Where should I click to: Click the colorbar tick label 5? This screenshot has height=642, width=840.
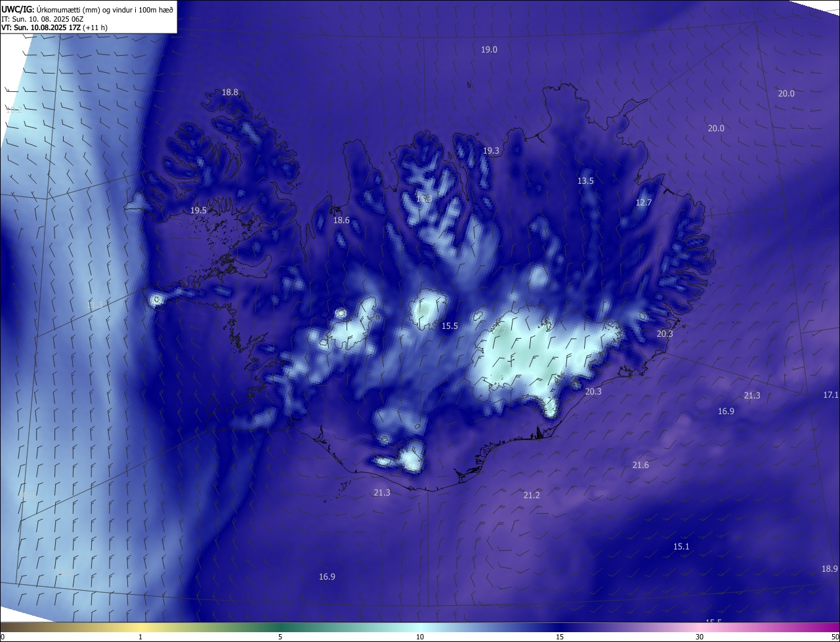coord(280,637)
